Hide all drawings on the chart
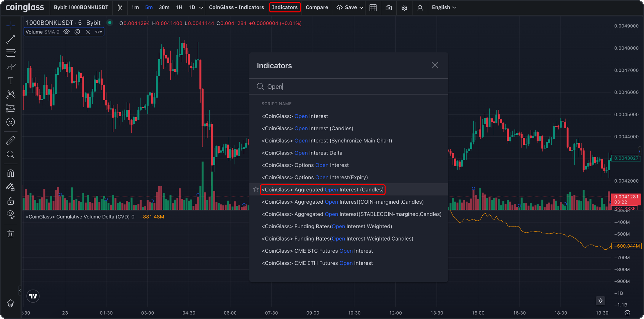The width and height of the screenshot is (644, 319). (x=11, y=214)
